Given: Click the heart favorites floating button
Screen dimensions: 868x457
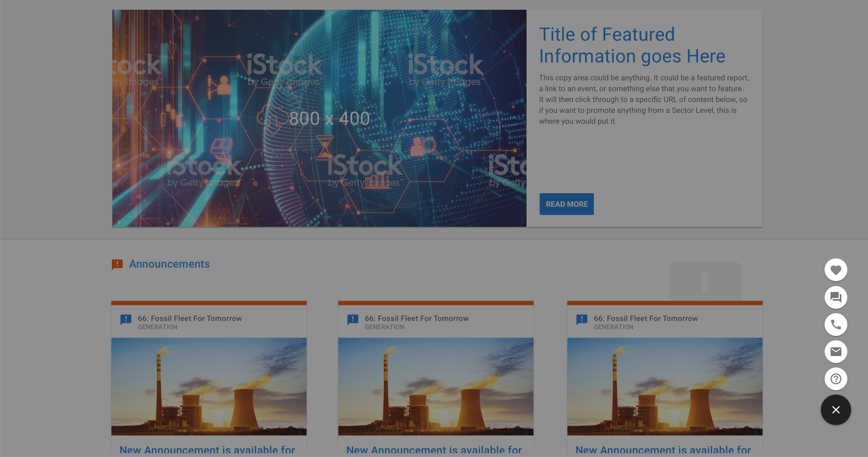Looking at the screenshot, I should pos(836,270).
